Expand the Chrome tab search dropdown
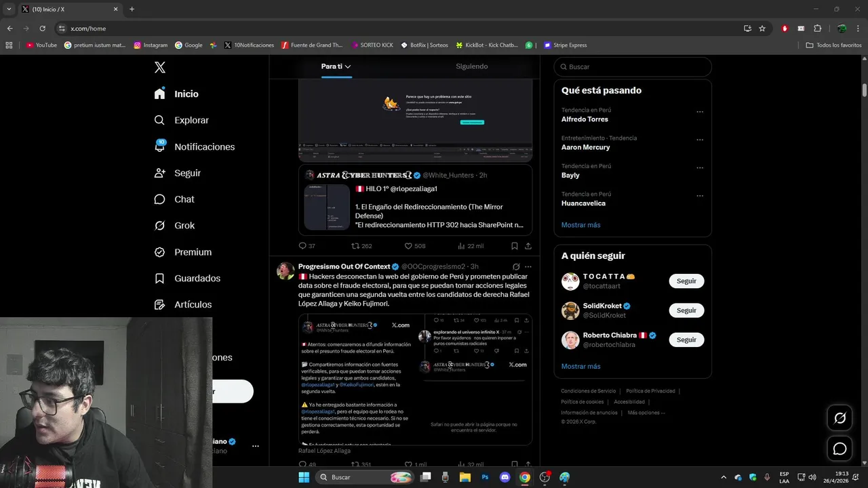The image size is (868, 488). [9, 9]
